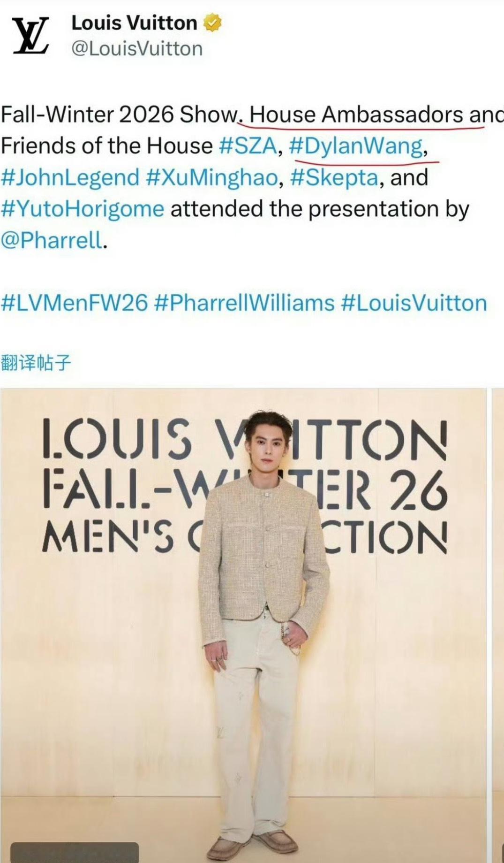Tap the #DylanWang hashtag
The width and height of the screenshot is (504, 863).
[x=356, y=146]
